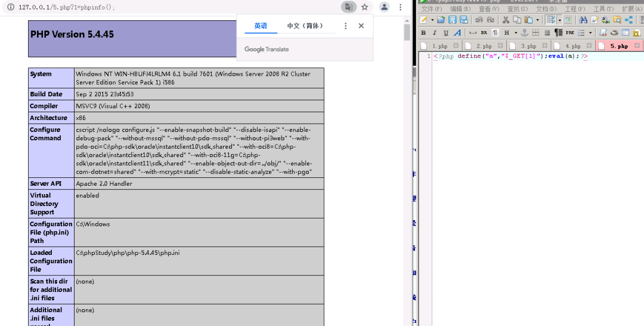644x326 pixels.
Task: Open the 编辑(E) menu
Action: tap(460, 8)
